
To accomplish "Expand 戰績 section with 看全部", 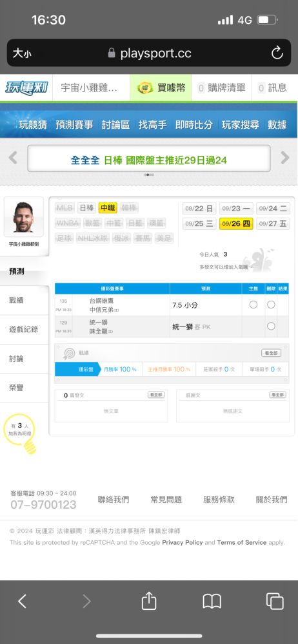I will 272,353.
